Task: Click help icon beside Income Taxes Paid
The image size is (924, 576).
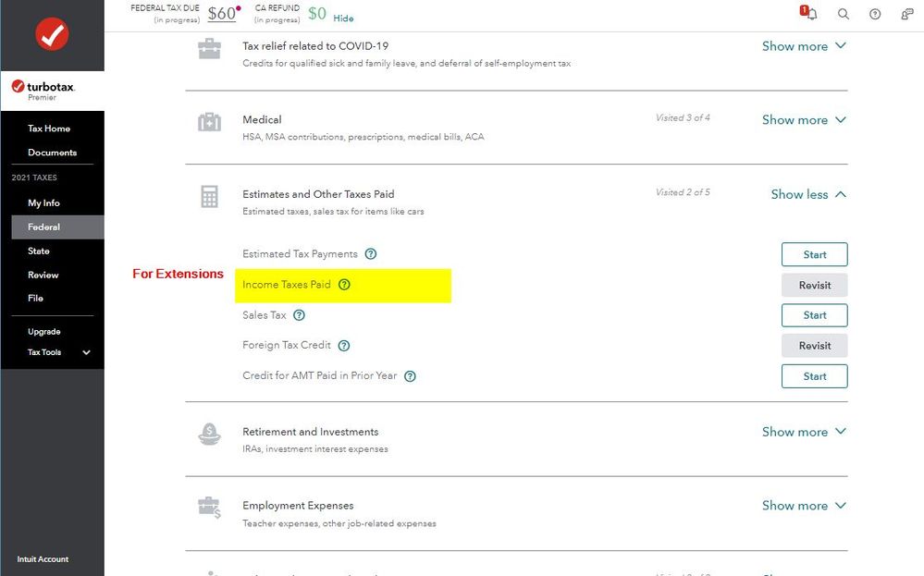Action: [345, 285]
